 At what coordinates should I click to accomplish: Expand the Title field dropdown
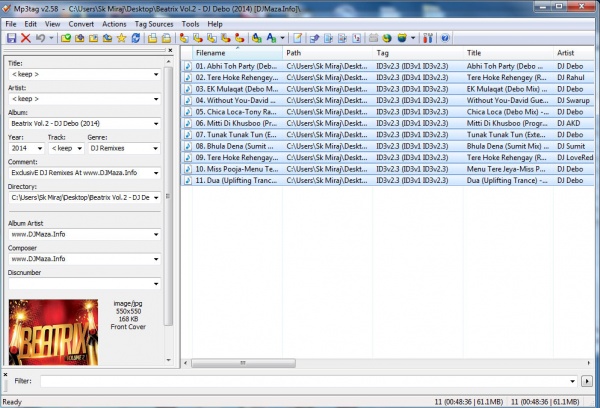pyautogui.click(x=156, y=74)
